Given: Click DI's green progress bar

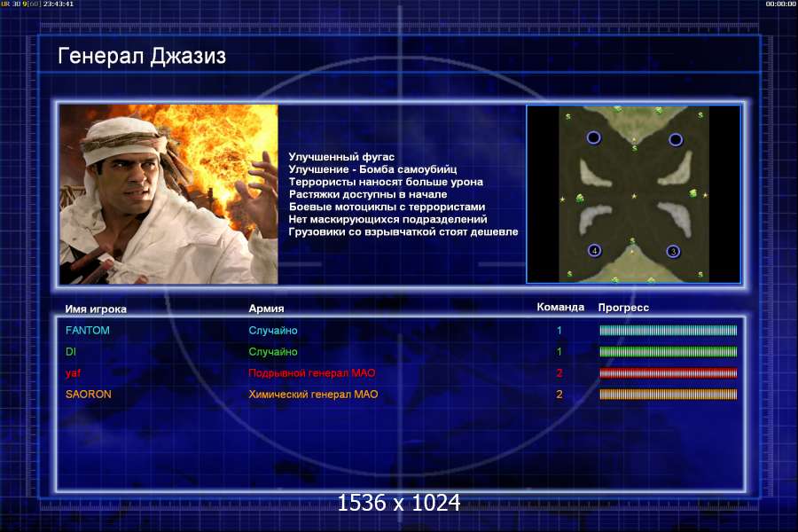Looking at the screenshot, I should pyautogui.click(x=668, y=352).
